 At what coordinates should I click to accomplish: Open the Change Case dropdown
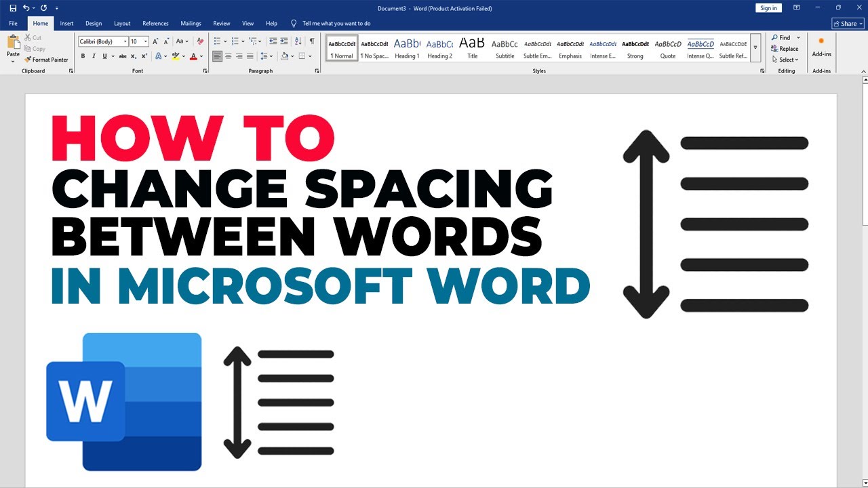182,41
